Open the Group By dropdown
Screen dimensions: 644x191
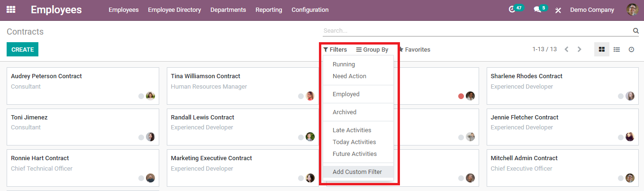[372, 50]
